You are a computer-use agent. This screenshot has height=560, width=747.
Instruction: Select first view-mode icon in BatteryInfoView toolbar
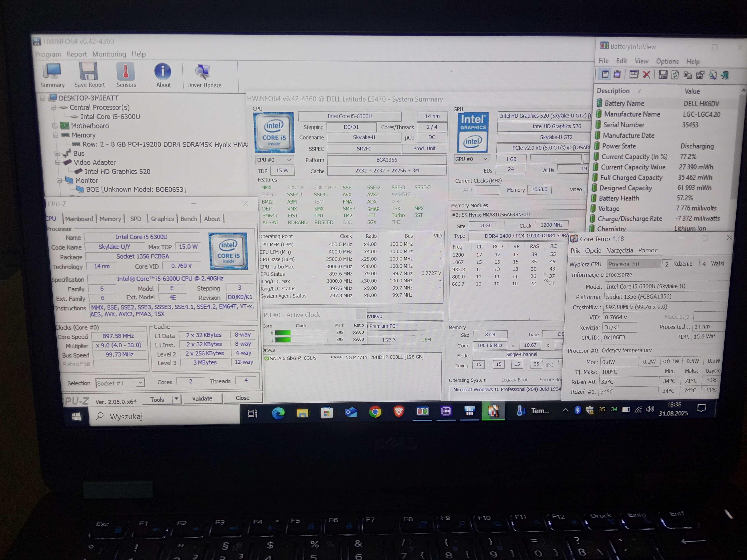(605, 74)
